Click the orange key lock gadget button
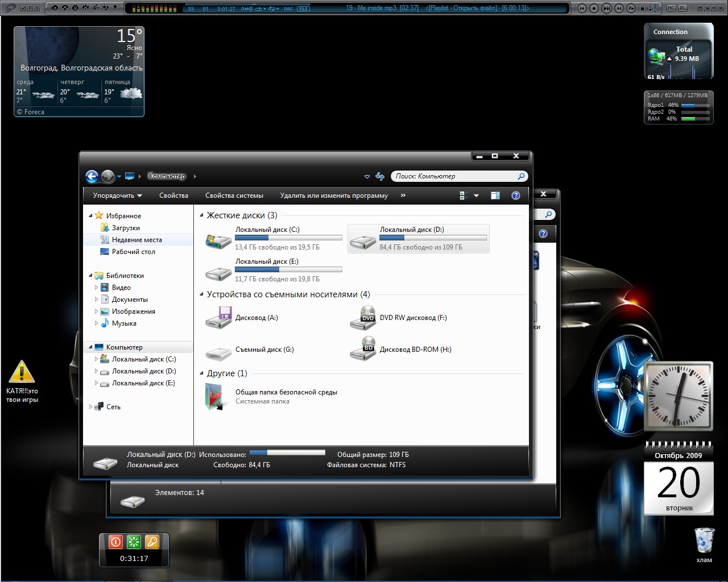 (x=152, y=542)
